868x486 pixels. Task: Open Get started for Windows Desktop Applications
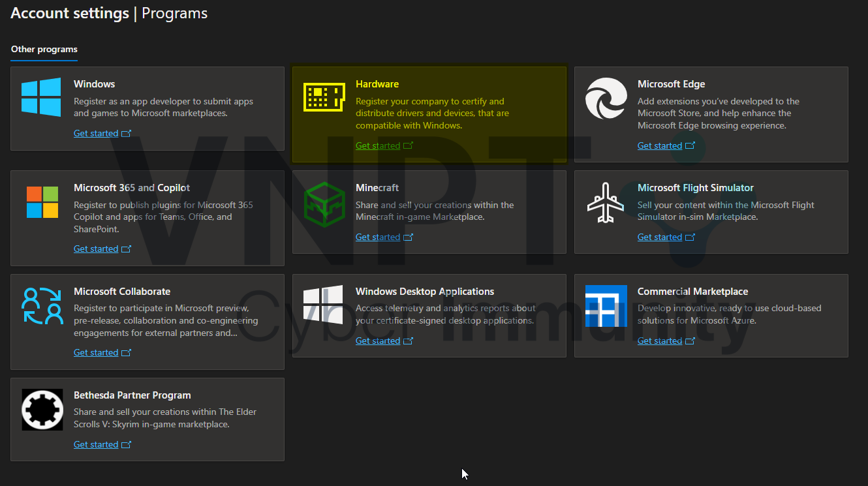pos(378,341)
